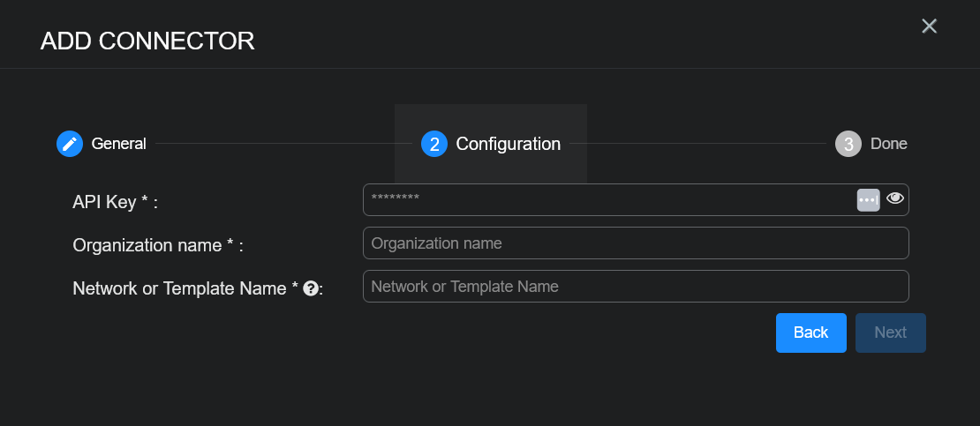
Task: Close the Add Connector dialog
Action: point(929,26)
